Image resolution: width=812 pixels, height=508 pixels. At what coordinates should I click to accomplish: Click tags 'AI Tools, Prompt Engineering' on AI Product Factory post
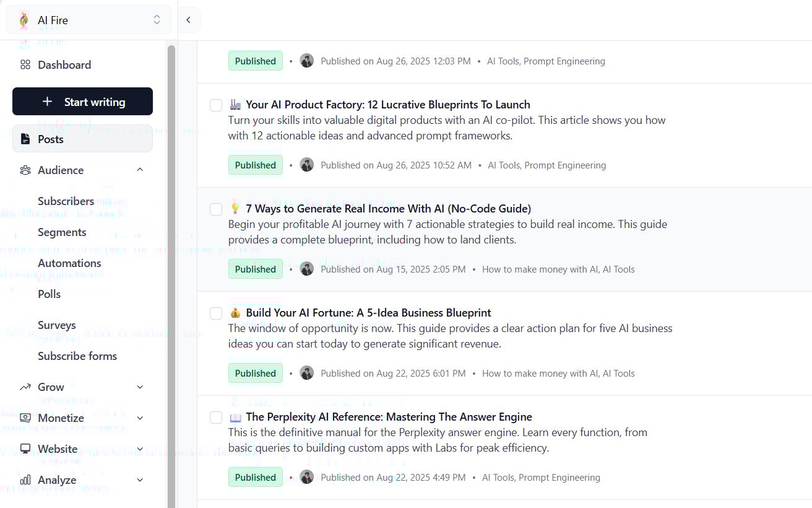[x=546, y=165]
